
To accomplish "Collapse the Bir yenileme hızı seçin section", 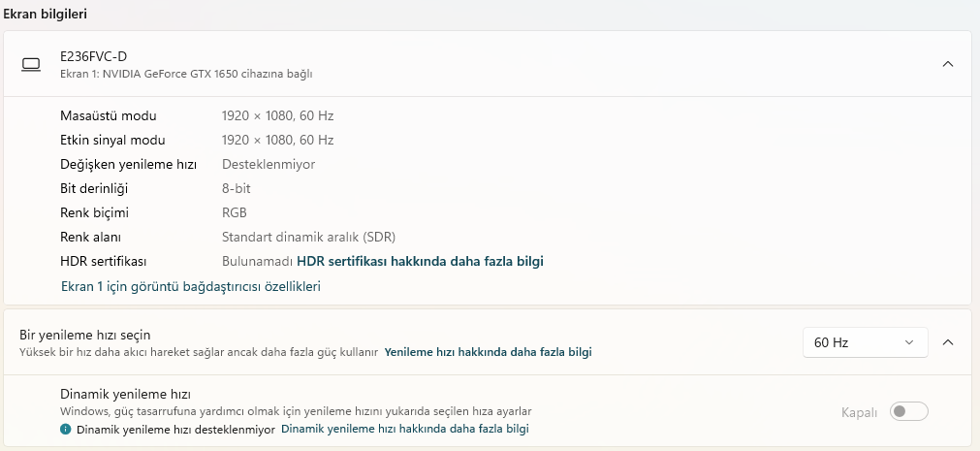I will (x=947, y=342).
